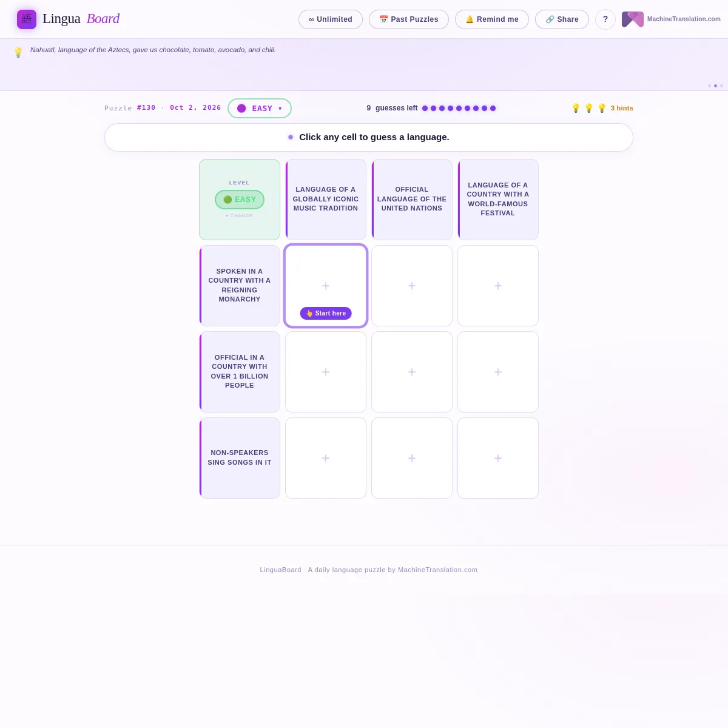Open the non-speakers sing songs and music tradition cell
Screen dimensions: 728x728
[326, 458]
